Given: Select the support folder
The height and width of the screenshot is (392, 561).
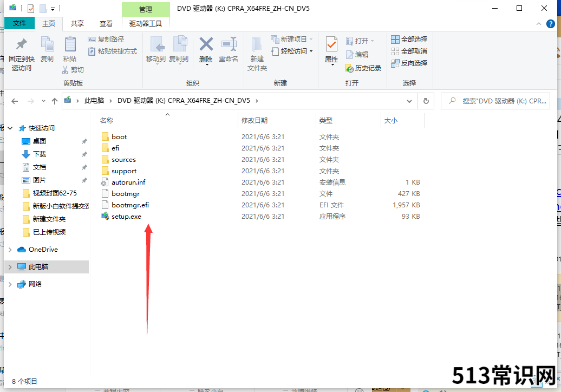Looking at the screenshot, I should pyautogui.click(x=124, y=171).
